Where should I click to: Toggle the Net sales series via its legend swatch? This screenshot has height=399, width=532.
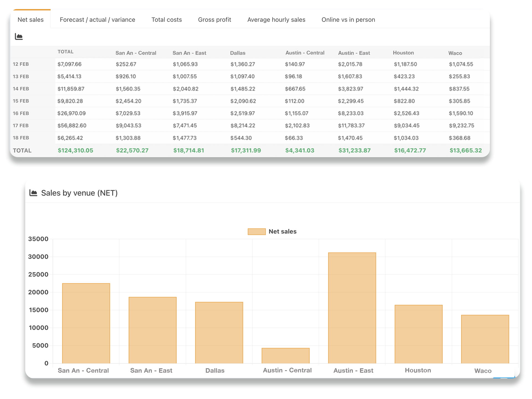click(x=257, y=231)
